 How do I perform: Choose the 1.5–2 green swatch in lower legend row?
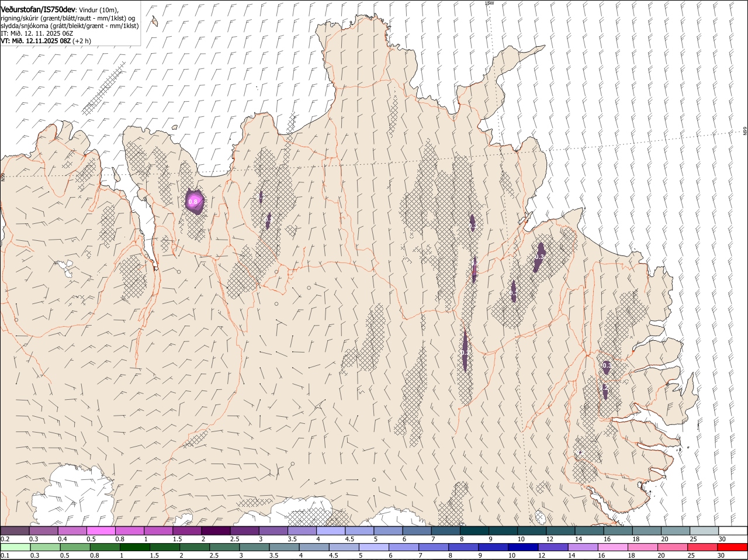coord(164,547)
